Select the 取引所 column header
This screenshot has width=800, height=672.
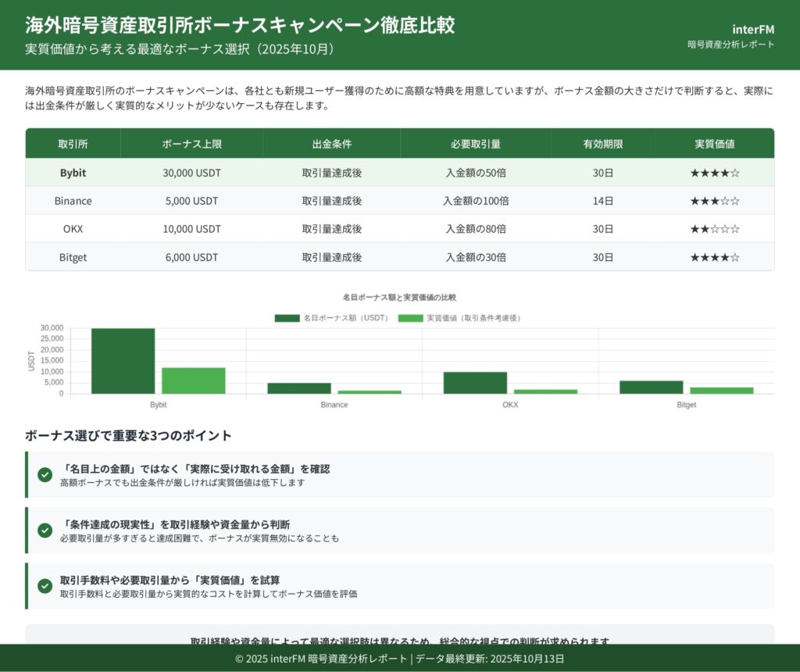(73, 145)
